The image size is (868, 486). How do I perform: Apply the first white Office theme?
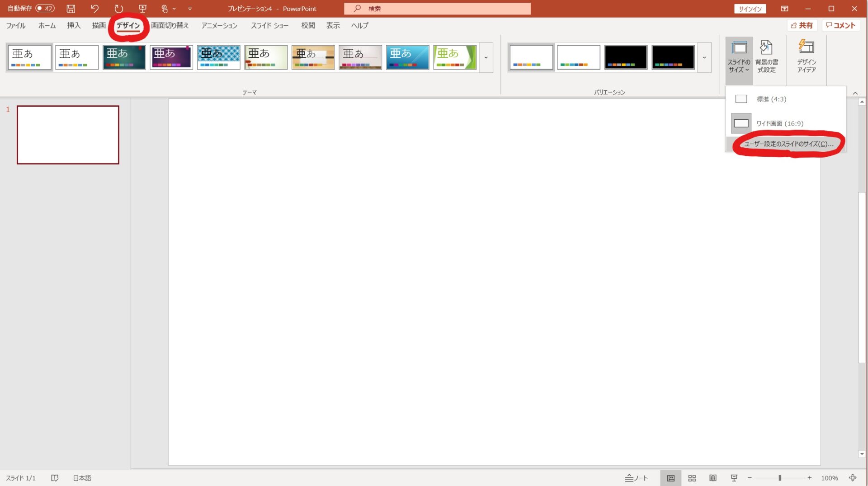(30, 57)
